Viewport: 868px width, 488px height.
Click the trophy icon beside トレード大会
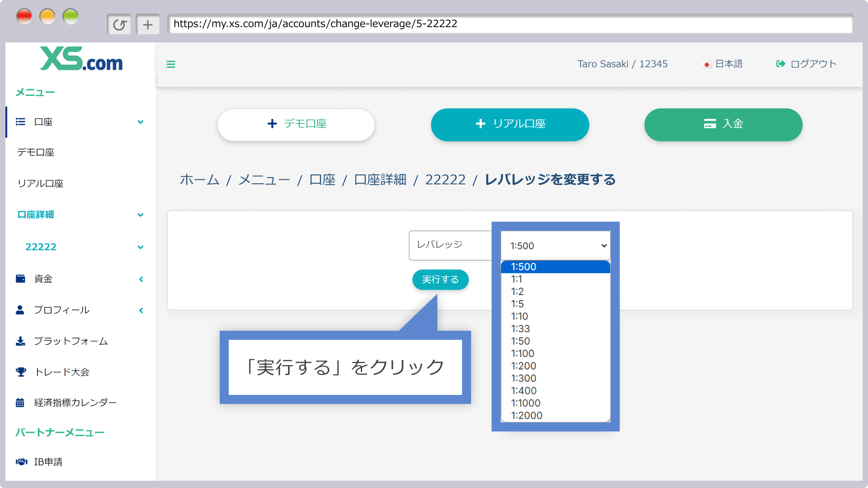click(x=21, y=372)
